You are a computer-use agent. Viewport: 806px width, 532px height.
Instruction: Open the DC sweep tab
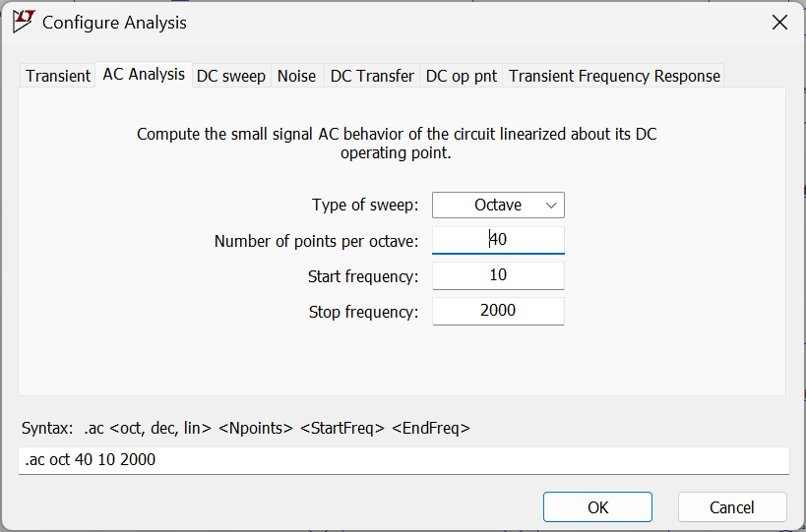coord(231,76)
